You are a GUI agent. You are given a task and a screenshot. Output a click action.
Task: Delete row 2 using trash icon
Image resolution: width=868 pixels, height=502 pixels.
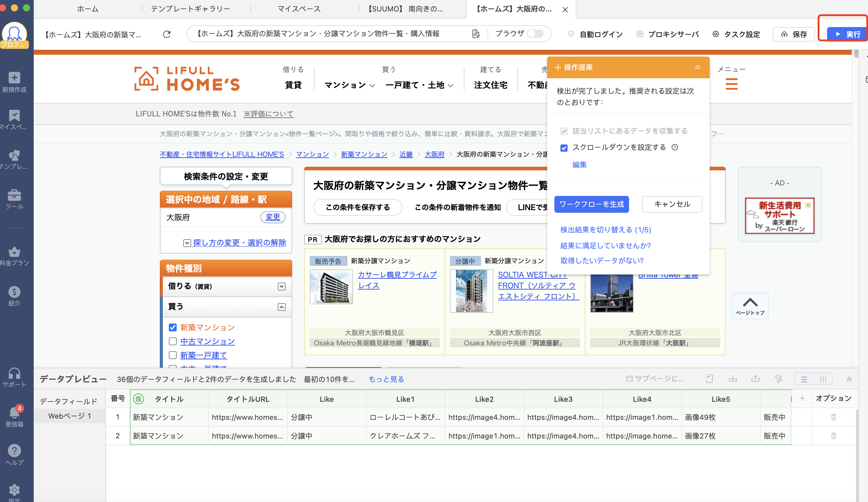click(834, 436)
